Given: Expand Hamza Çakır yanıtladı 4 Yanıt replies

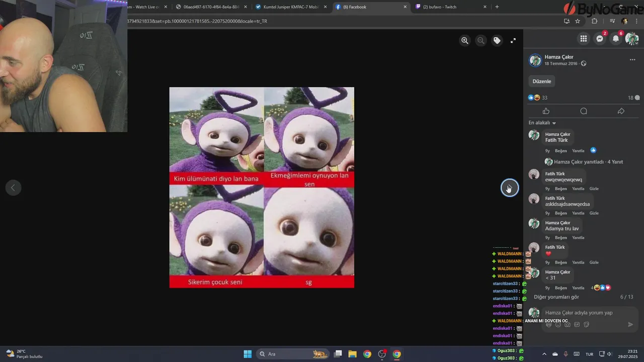Looking at the screenshot, I should (x=588, y=162).
